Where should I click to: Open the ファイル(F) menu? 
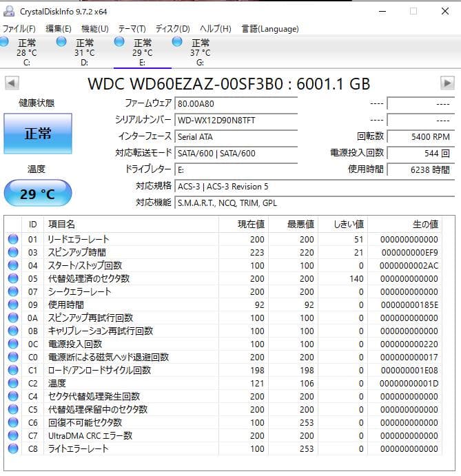point(19,29)
